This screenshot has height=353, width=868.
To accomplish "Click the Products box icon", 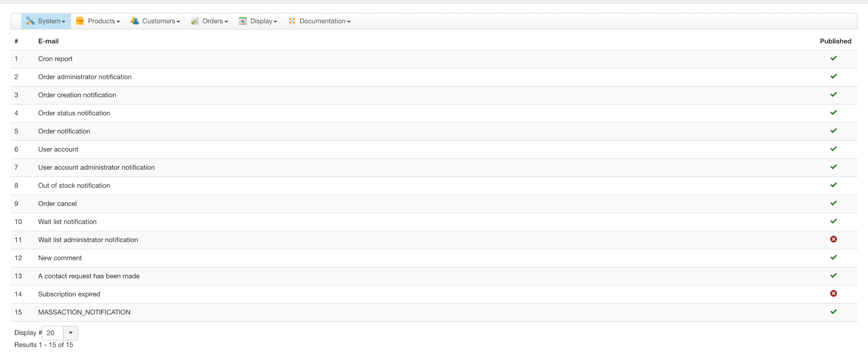I will (80, 21).
